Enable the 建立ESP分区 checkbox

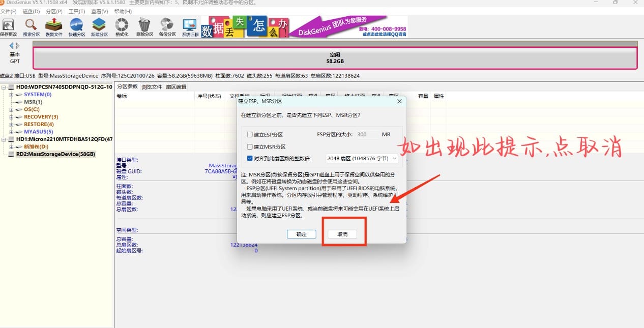(x=250, y=135)
